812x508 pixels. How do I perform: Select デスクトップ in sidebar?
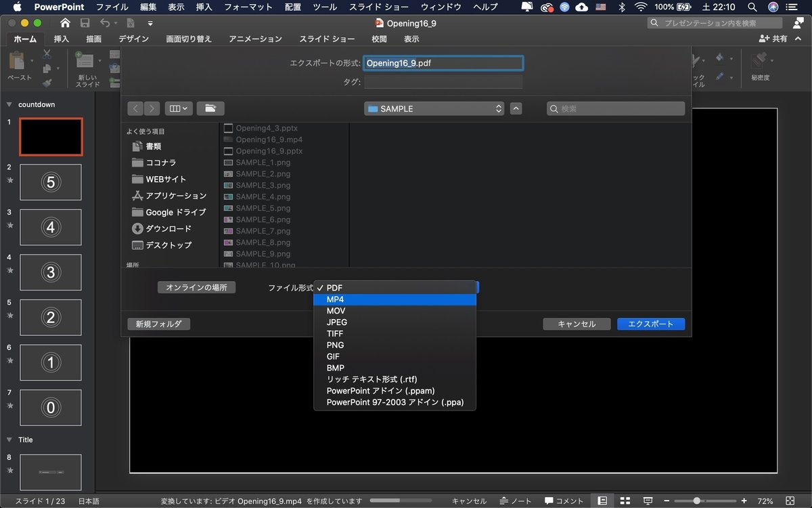point(162,245)
